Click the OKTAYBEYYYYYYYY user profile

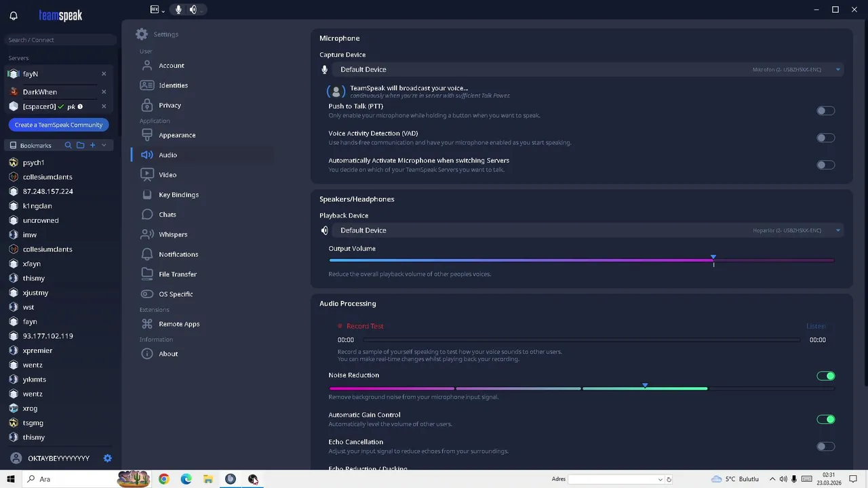(51, 458)
